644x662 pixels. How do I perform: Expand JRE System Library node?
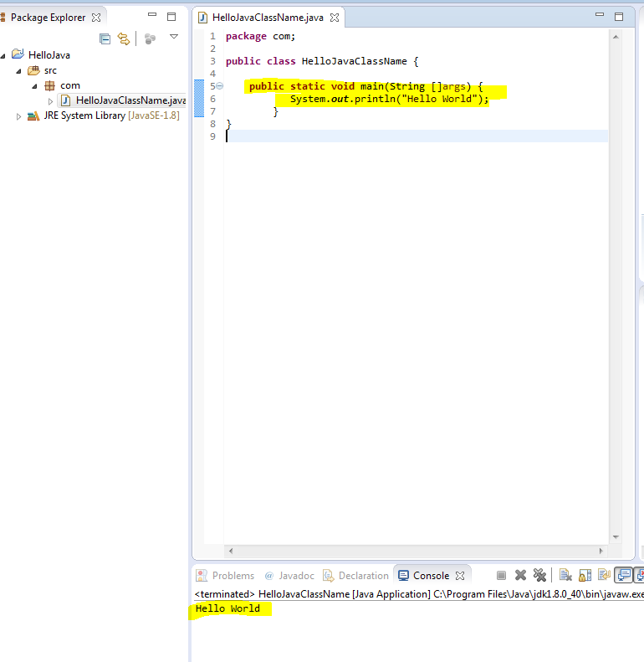click(x=18, y=116)
